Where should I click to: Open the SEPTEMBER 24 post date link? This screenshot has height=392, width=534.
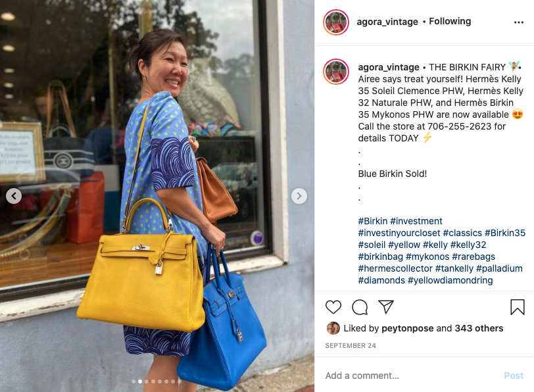(x=351, y=346)
